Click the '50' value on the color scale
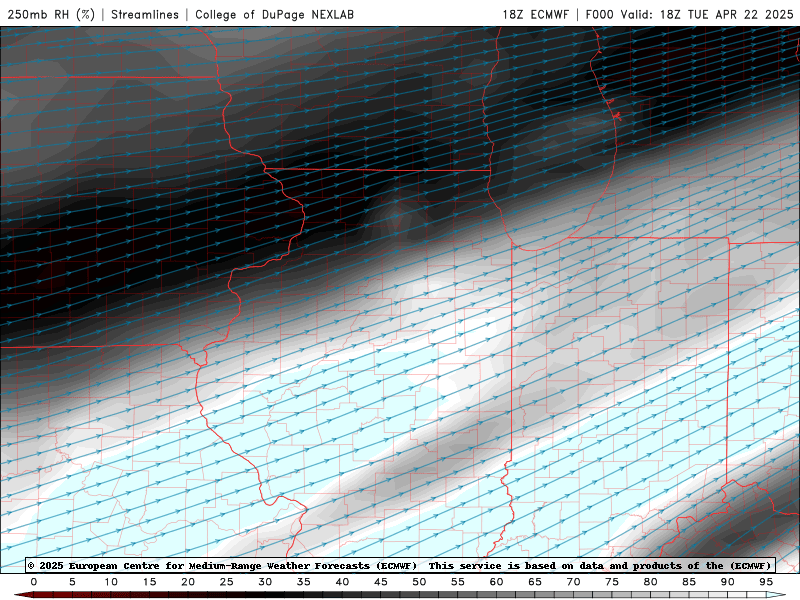Screen dimensions: 800x600 click(419, 582)
